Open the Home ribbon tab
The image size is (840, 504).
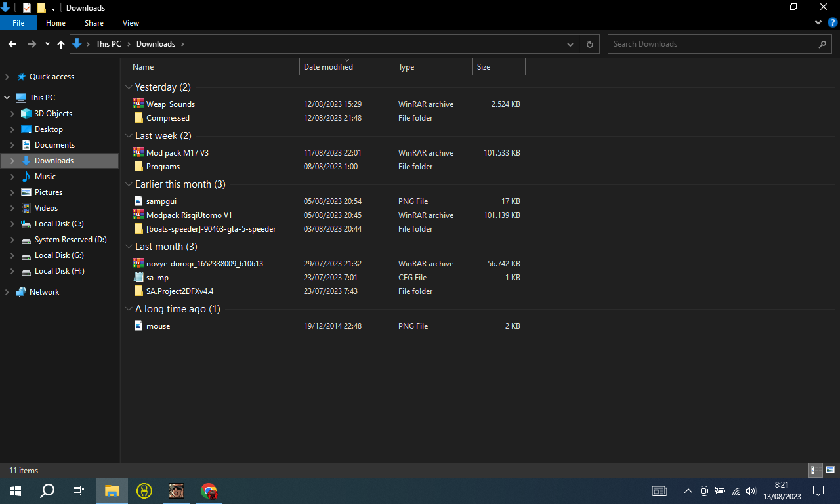(56, 23)
